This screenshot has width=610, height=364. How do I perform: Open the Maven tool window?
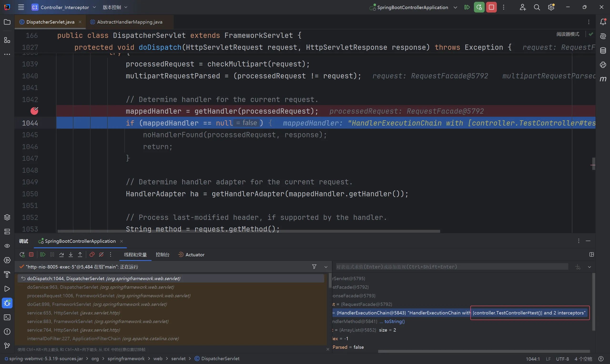click(603, 79)
